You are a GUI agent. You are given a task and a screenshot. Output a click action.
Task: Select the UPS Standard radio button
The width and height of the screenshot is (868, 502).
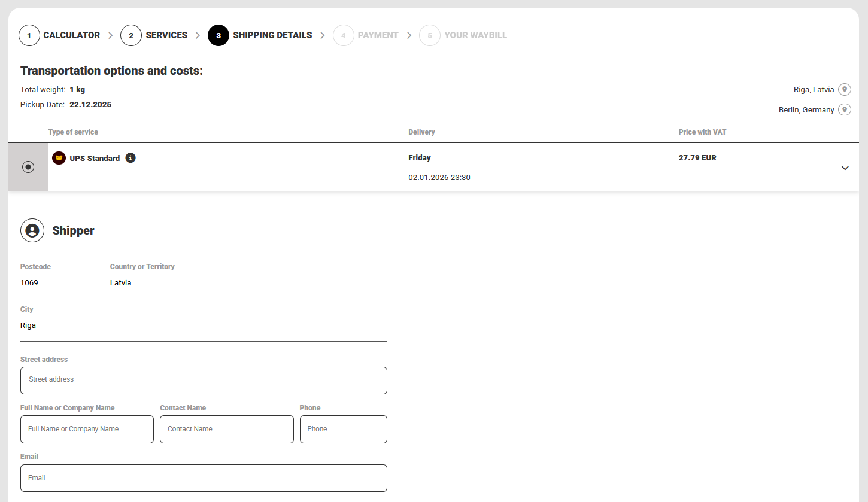coord(28,168)
